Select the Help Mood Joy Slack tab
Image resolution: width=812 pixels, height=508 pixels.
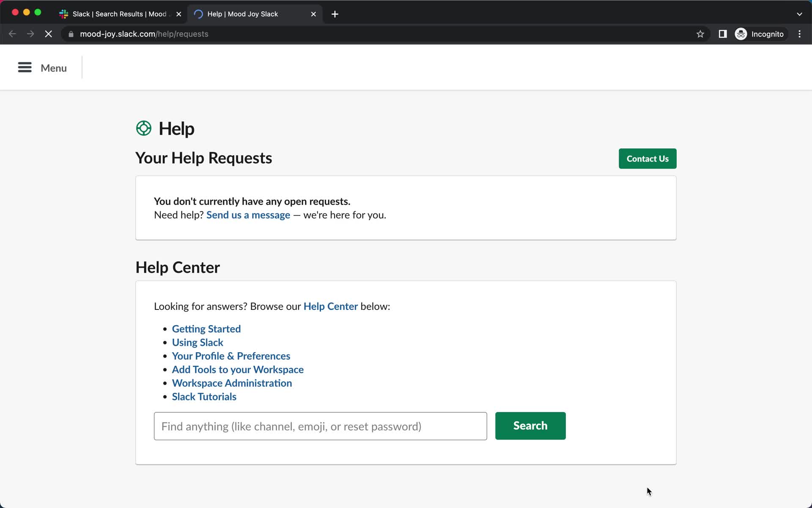click(x=255, y=14)
